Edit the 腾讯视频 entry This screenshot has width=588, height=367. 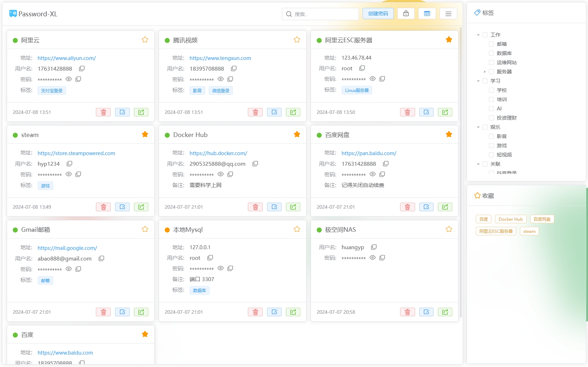point(274,112)
